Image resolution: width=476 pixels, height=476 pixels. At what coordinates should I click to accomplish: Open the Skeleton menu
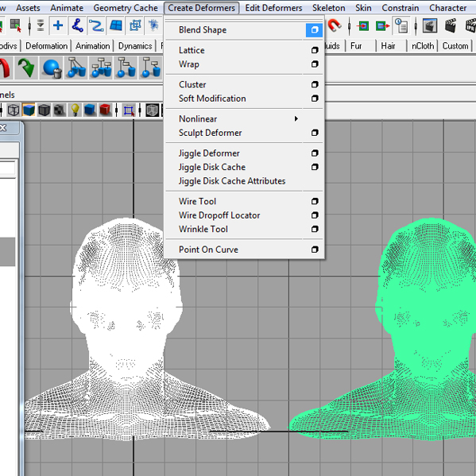click(328, 8)
